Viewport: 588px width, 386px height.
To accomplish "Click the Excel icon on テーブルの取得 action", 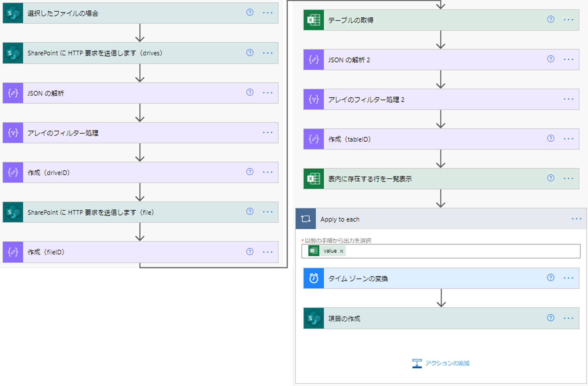I will point(313,19).
